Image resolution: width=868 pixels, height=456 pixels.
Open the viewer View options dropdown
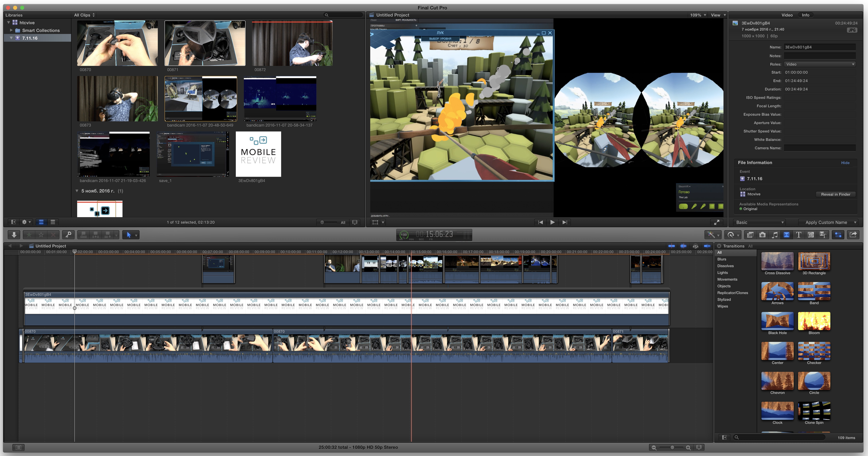point(718,15)
